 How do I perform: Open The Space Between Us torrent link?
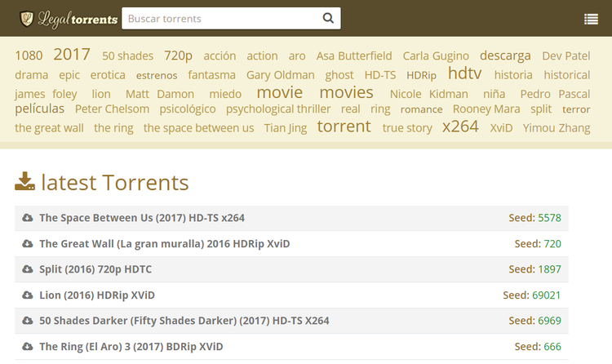[x=142, y=218]
